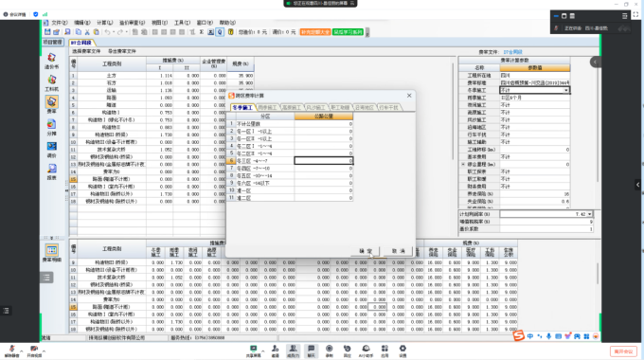Open the 报表 sidebar module
This screenshot has width=644, height=360.
tap(52, 171)
